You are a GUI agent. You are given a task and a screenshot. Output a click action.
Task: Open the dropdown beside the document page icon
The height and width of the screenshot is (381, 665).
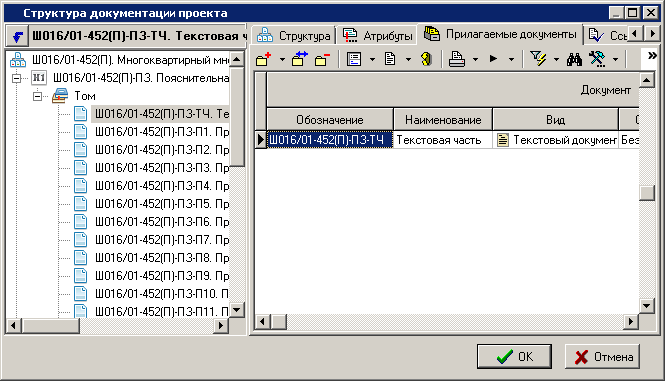click(408, 59)
